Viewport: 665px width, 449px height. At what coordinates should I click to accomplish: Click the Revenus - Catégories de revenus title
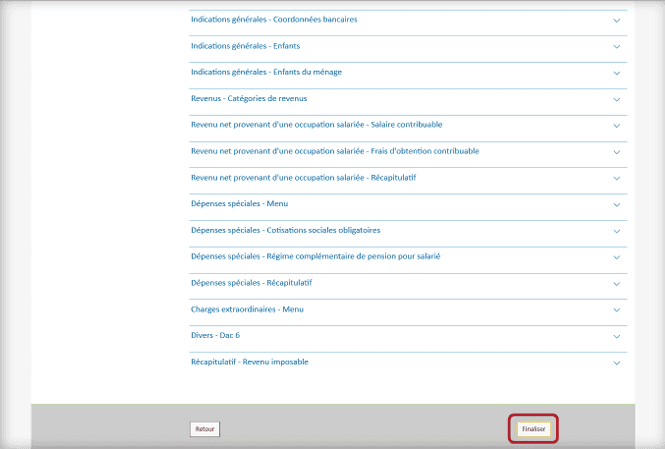point(249,98)
